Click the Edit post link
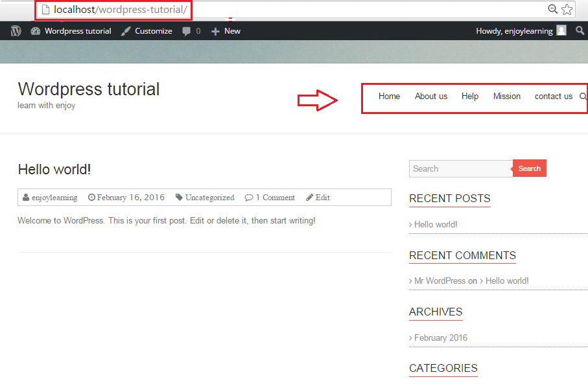588x390 pixels. (x=322, y=198)
